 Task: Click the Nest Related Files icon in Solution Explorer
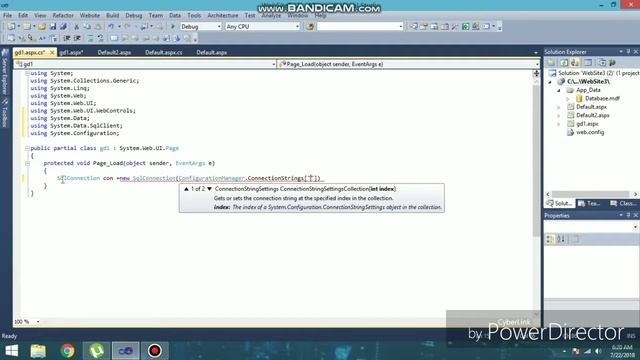[576, 62]
